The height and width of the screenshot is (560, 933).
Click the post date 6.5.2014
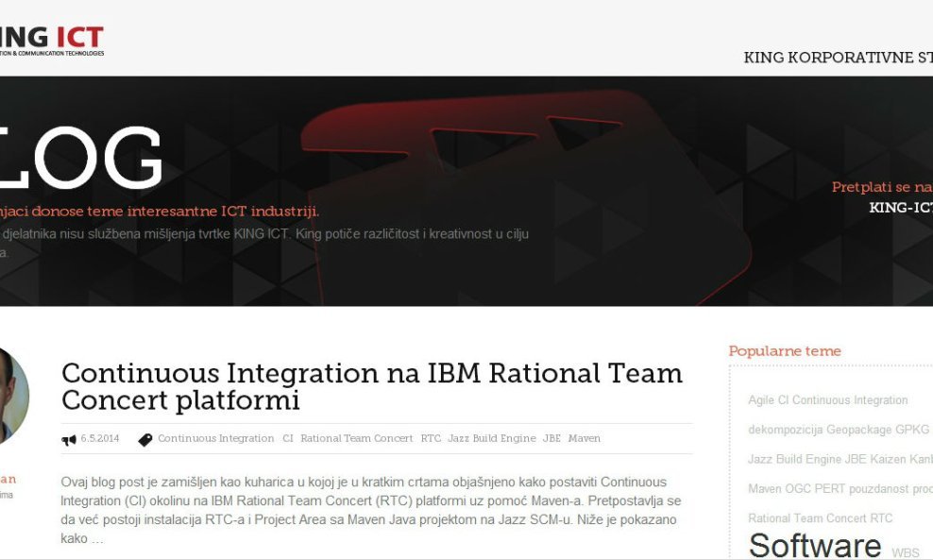100,438
